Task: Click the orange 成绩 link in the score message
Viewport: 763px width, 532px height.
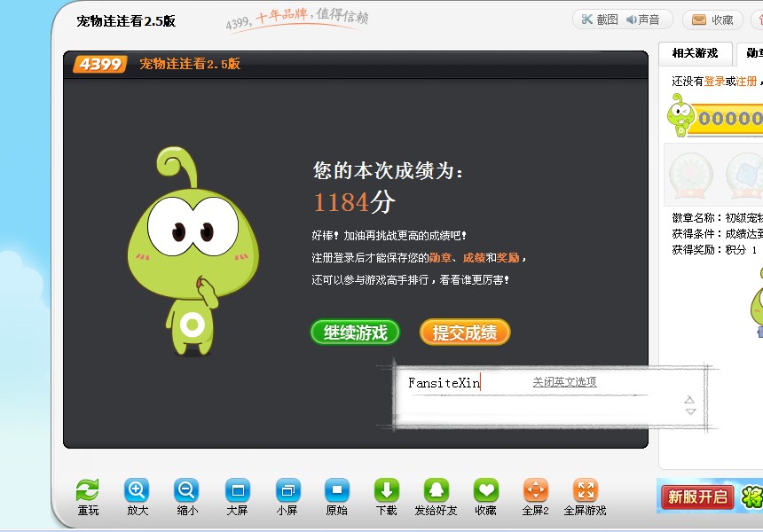Action: pos(474,258)
